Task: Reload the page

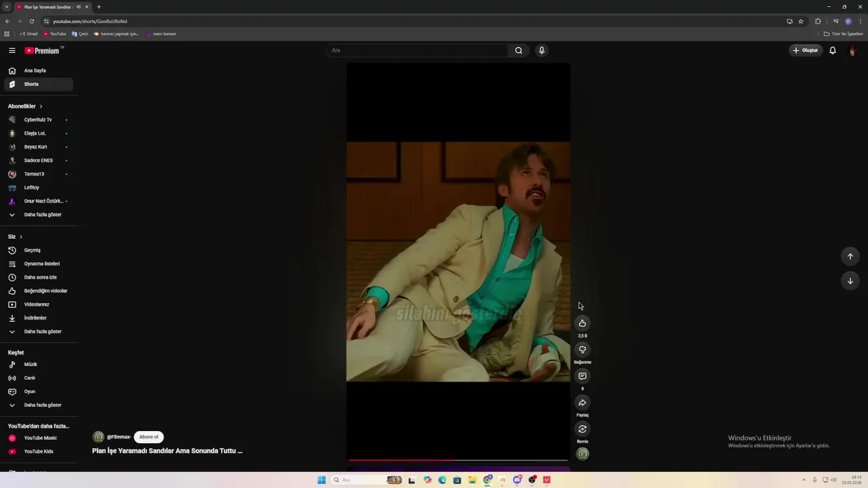Action: [31, 21]
